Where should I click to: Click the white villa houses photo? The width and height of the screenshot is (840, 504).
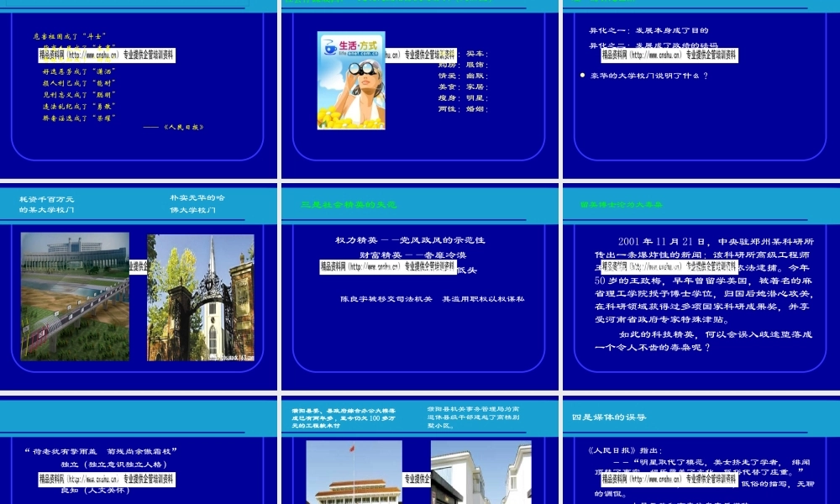(x=481, y=472)
